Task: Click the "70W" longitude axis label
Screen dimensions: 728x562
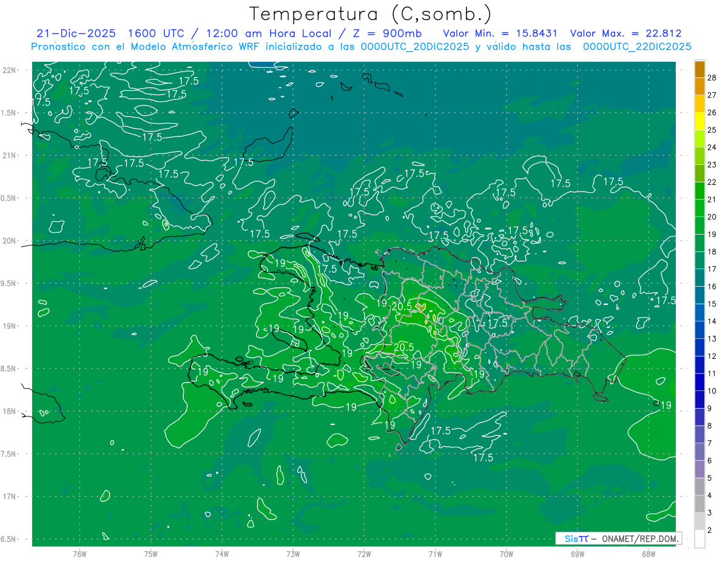Action: pos(507,554)
